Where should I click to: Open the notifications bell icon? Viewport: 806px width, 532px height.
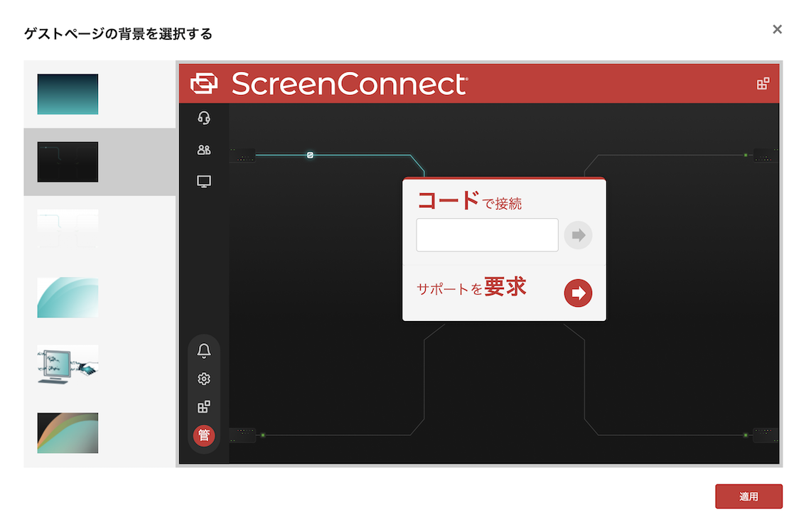coord(204,351)
